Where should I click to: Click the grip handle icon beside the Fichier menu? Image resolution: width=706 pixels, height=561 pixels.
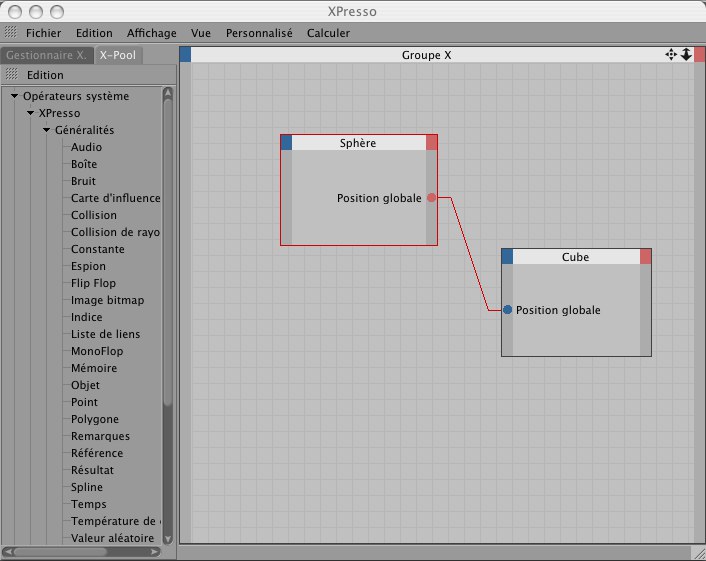[11, 33]
